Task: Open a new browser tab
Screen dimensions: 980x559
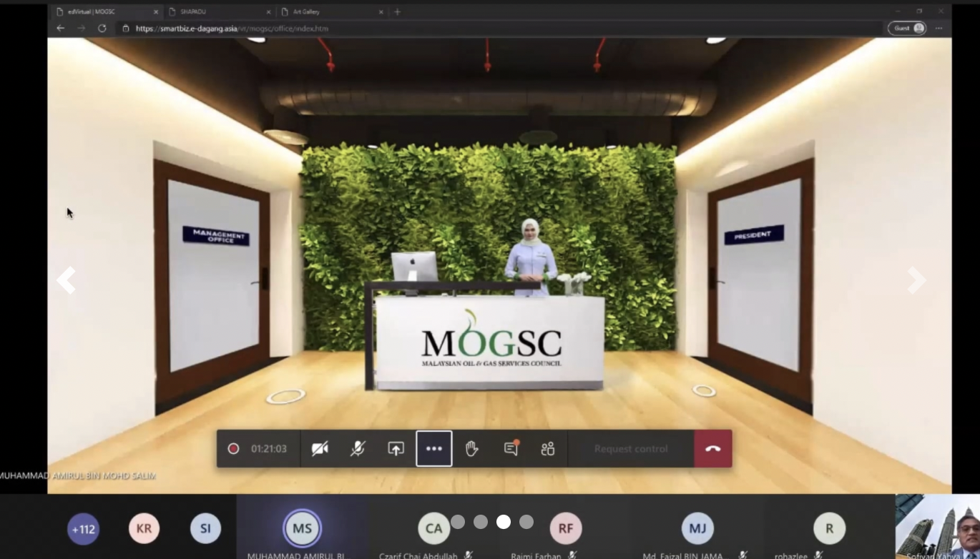Action: point(398,11)
